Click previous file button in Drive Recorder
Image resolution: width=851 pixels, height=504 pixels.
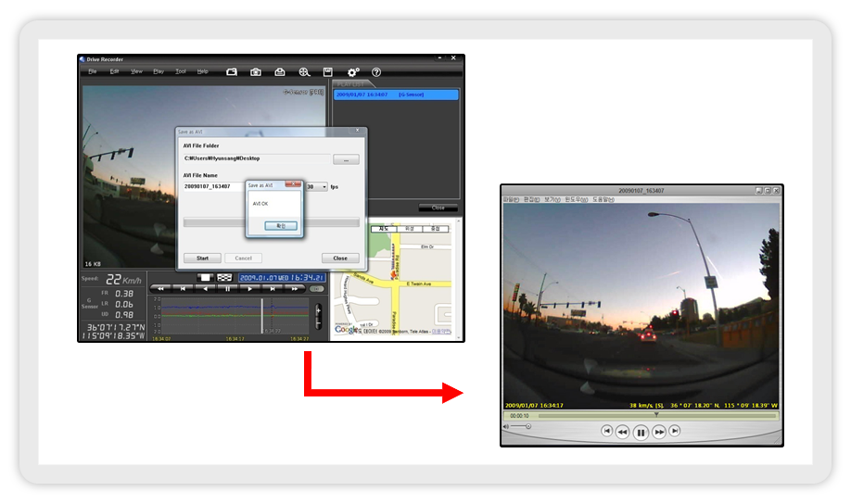coord(183,289)
